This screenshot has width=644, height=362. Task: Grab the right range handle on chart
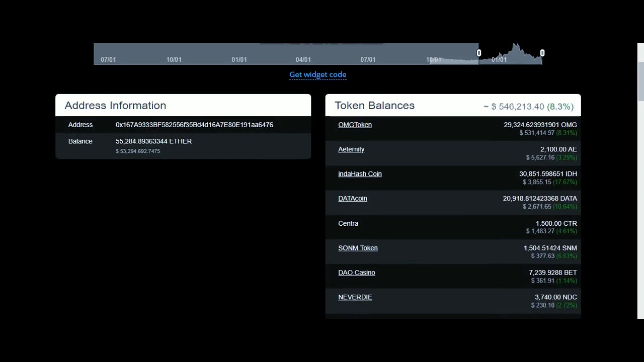pyautogui.click(x=542, y=53)
